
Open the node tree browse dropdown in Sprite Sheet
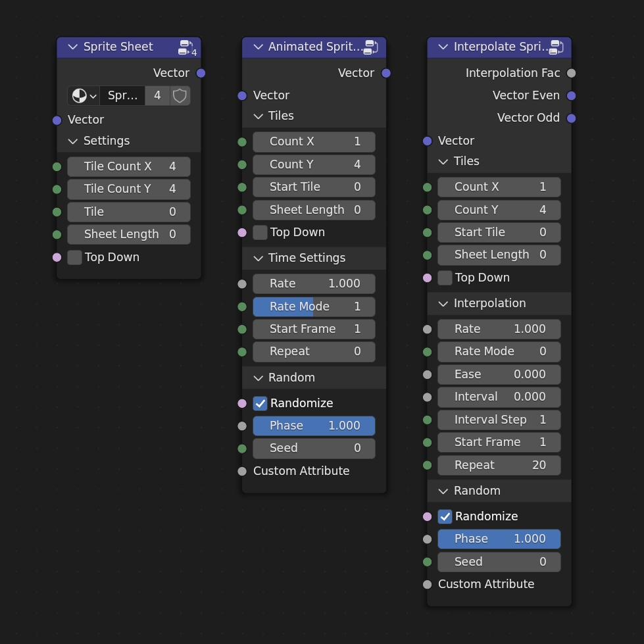(x=84, y=95)
